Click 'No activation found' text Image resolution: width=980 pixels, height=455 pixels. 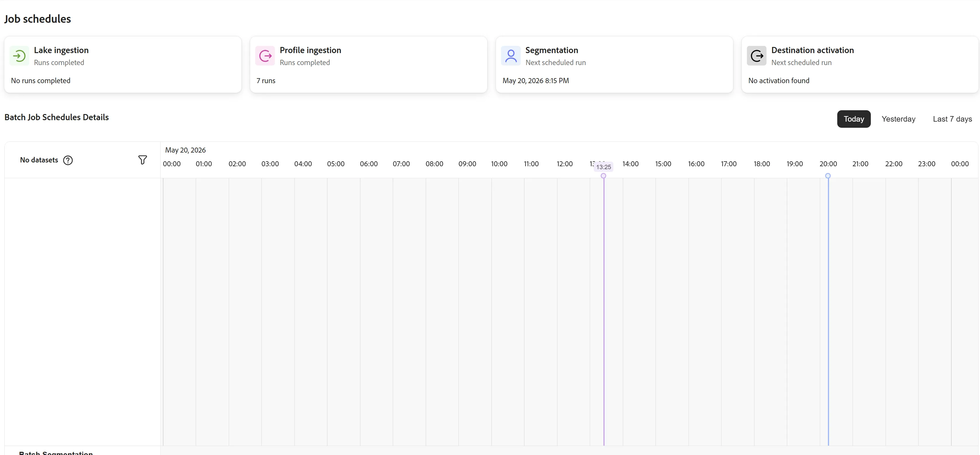(778, 80)
